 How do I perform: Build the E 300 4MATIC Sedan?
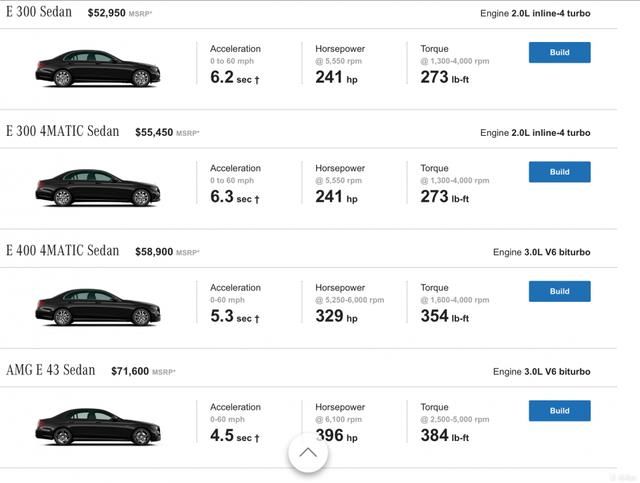click(x=559, y=172)
